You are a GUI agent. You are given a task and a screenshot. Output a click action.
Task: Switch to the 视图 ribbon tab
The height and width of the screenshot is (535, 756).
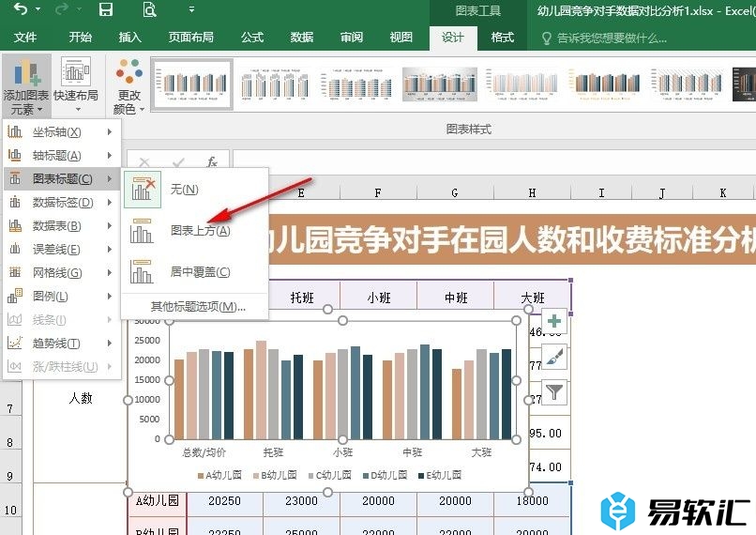coord(401,38)
